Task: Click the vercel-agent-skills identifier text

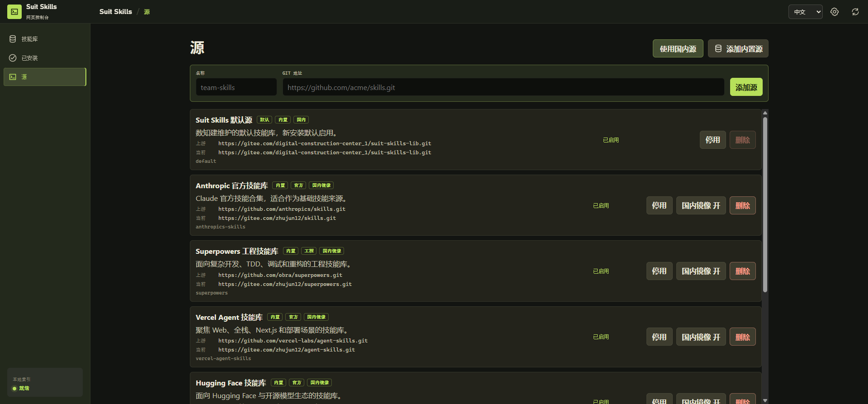Action: point(223,358)
